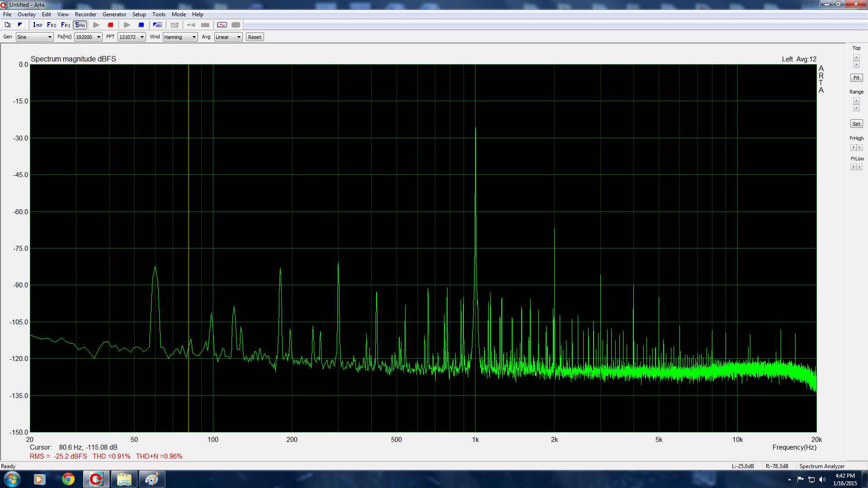Stop the generator with the blue square icon
This screenshot has width=868, height=488.
tap(141, 25)
